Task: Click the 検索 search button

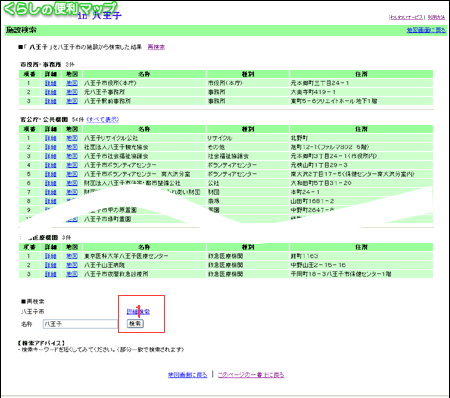Action: pyautogui.click(x=135, y=323)
